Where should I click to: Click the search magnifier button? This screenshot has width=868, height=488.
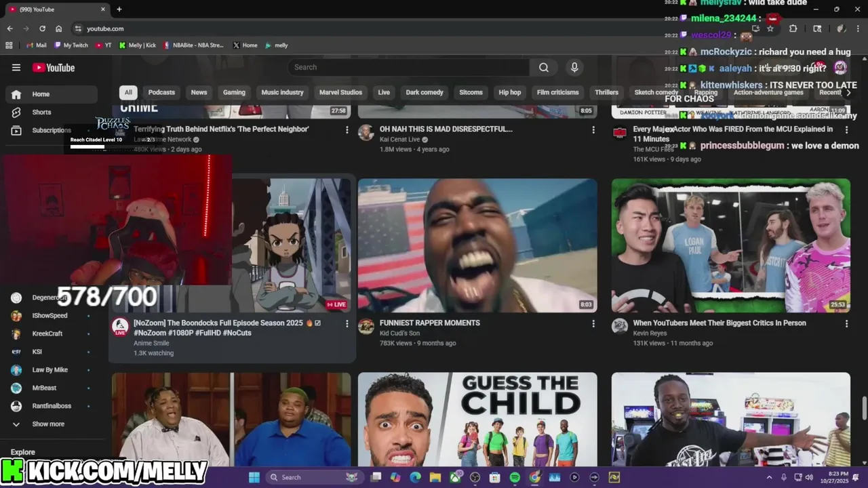coord(544,67)
